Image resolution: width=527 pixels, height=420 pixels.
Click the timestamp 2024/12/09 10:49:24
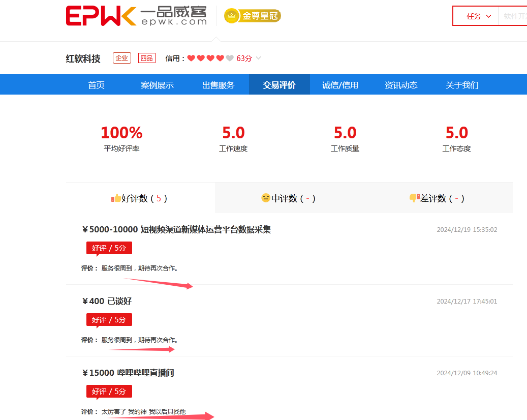point(467,373)
